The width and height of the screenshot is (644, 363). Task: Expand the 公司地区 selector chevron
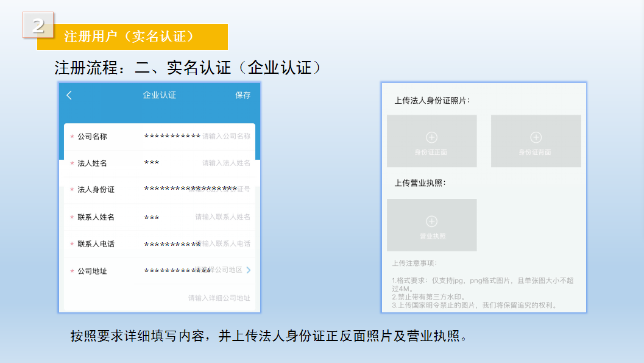[249, 270]
